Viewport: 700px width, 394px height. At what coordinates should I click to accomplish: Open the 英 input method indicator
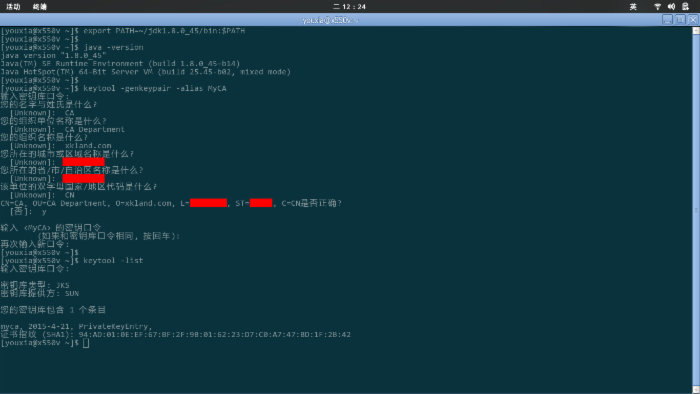coord(633,6)
